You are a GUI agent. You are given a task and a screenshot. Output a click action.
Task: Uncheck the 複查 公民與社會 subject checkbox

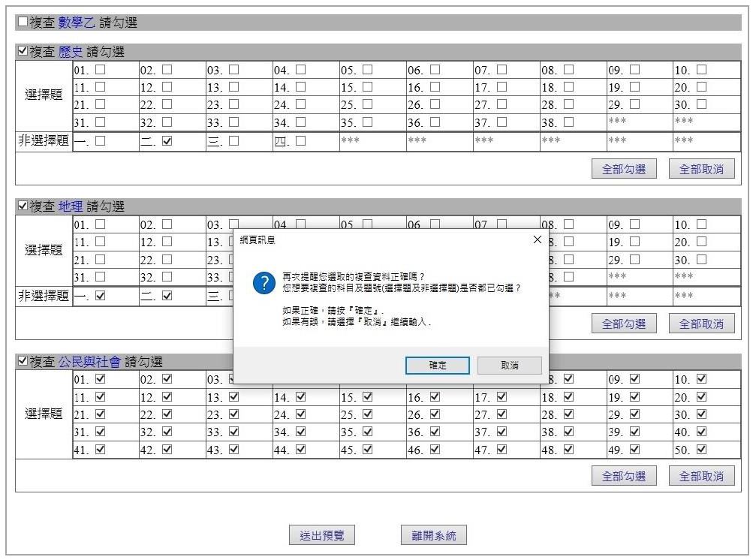(23, 362)
